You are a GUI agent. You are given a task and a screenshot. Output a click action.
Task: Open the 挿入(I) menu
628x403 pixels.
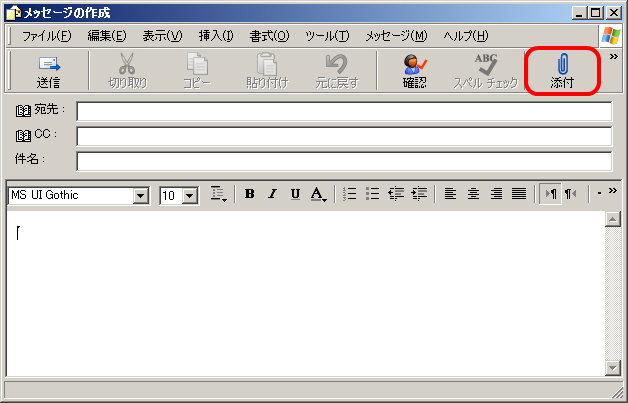(216, 36)
